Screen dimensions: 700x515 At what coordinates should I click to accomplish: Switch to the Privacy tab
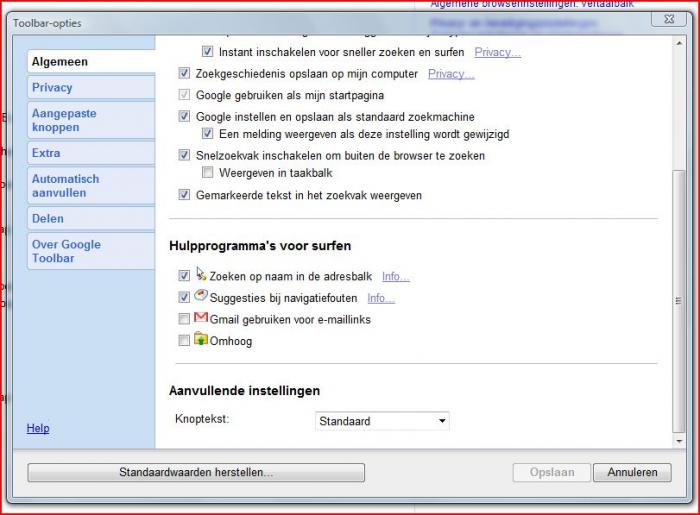[91, 87]
